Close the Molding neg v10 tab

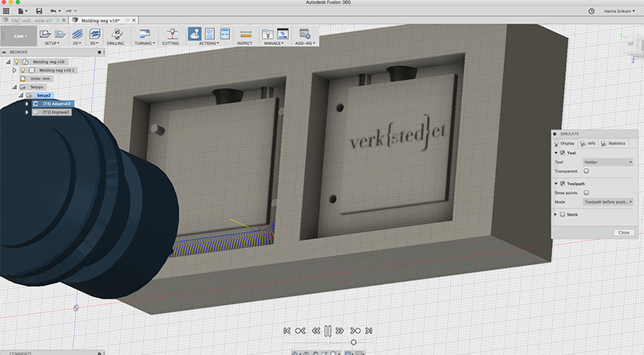tap(134, 20)
